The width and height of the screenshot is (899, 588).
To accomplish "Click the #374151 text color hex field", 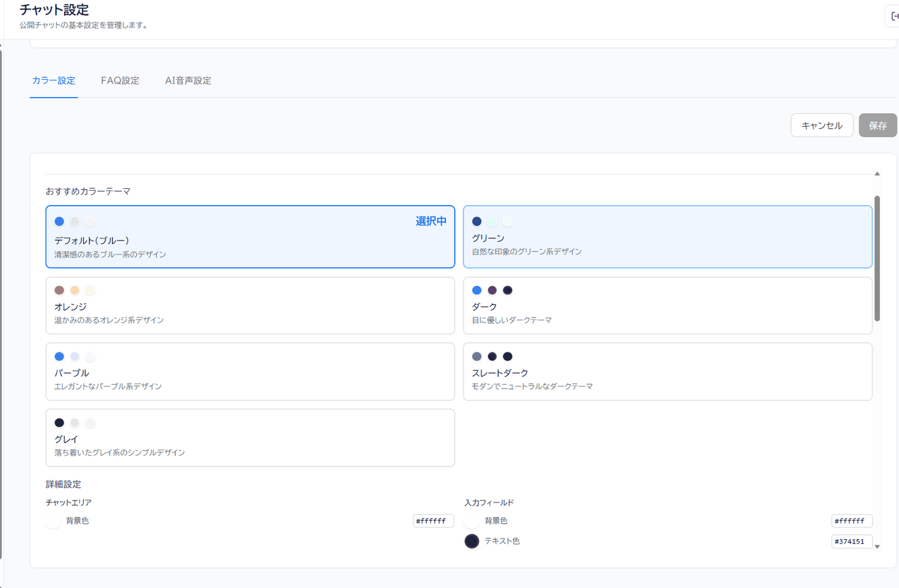I will 852,541.
